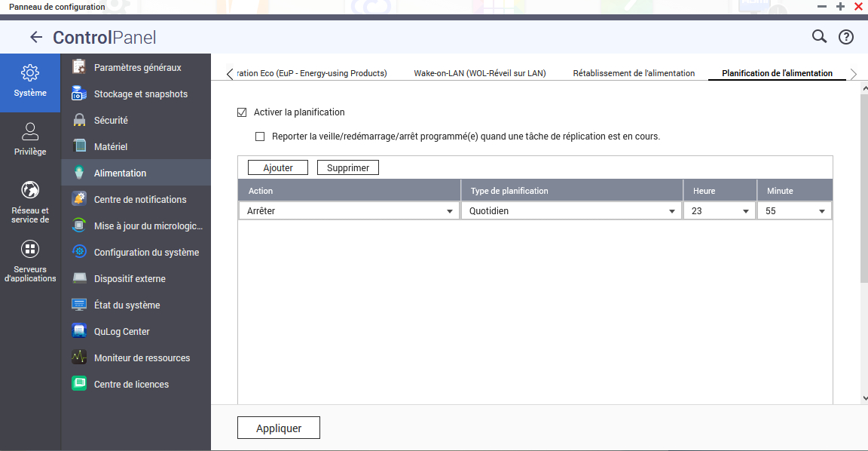
Task: Switch to Rétablissement de l'alimentation tab
Action: pyautogui.click(x=634, y=73)
